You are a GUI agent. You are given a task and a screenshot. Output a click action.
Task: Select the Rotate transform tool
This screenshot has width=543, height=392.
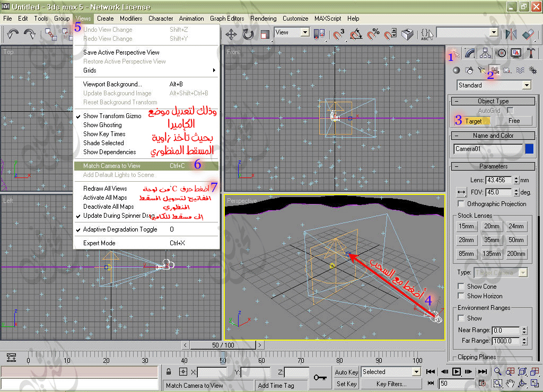point(248,34)
